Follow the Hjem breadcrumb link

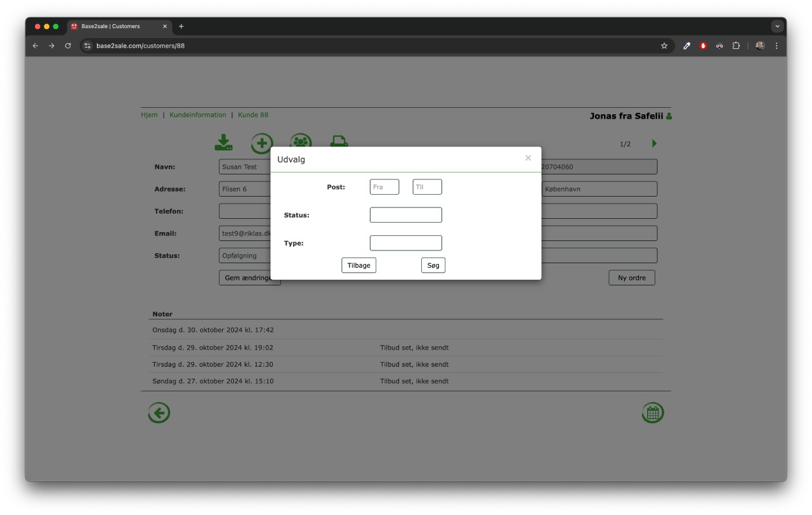(149, 115)
